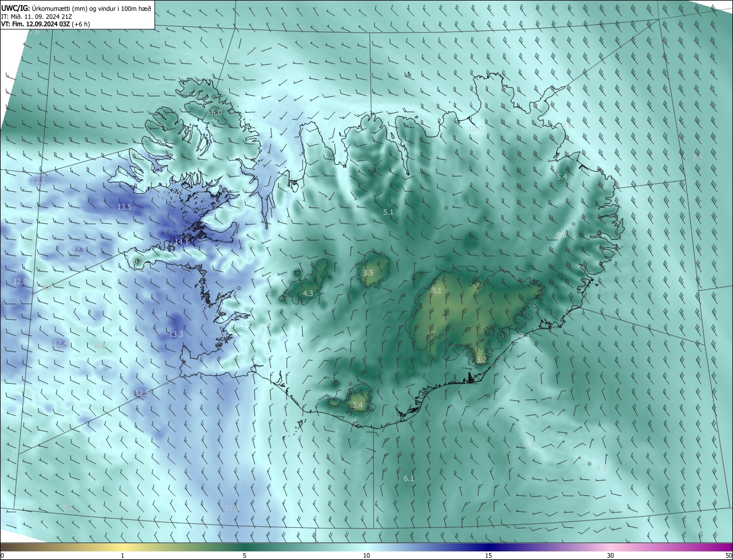
Task: Click the colorbar tick label 5
Action: (x=245, y=556)
